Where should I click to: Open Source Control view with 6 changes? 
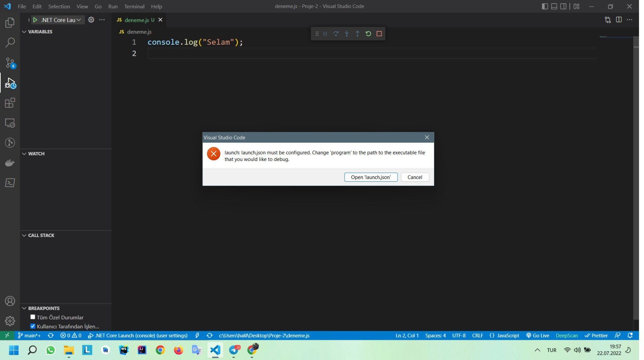[x=10, y=62]
